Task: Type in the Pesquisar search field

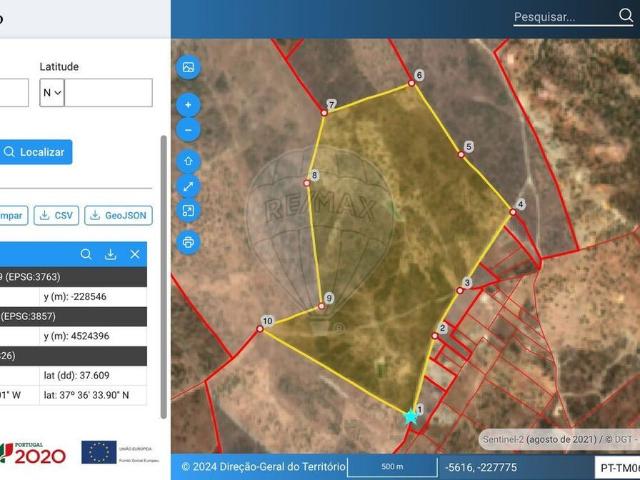Action: coord(563,17)
